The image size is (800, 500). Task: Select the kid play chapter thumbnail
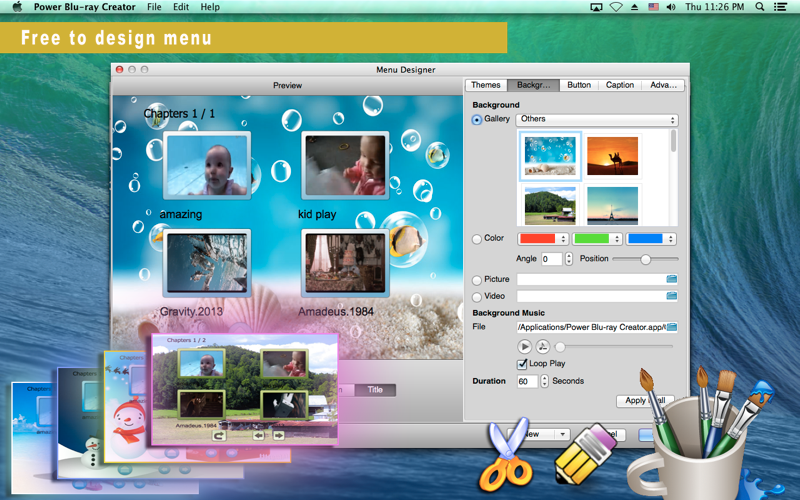(345, 165)
